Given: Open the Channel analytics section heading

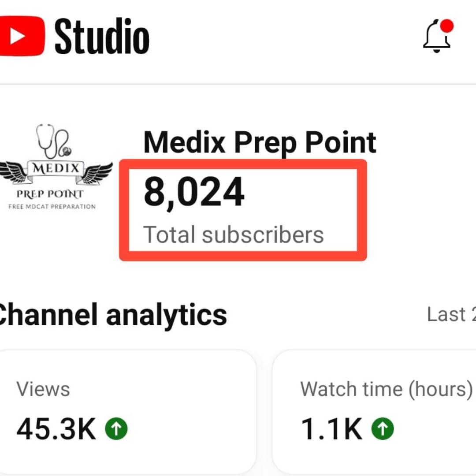Looking at the screenshot, I should click(112, 315).
